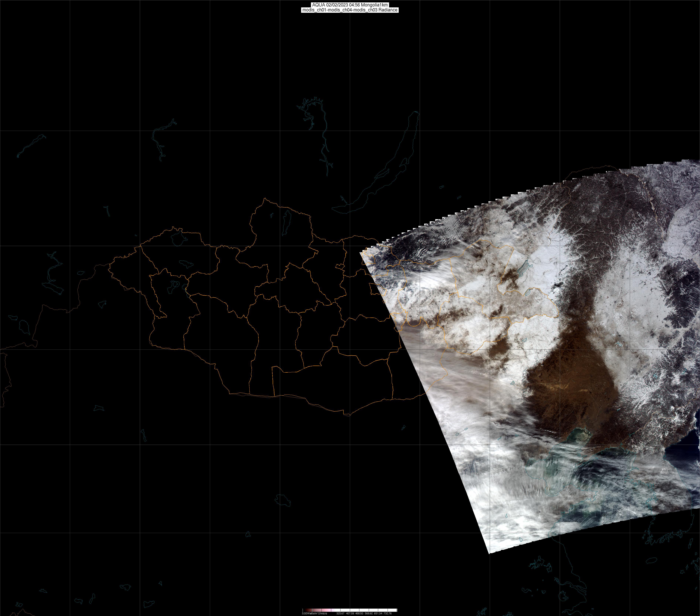Click the 0.00Watts/m^2/micro units label

[x=315, y=613]
